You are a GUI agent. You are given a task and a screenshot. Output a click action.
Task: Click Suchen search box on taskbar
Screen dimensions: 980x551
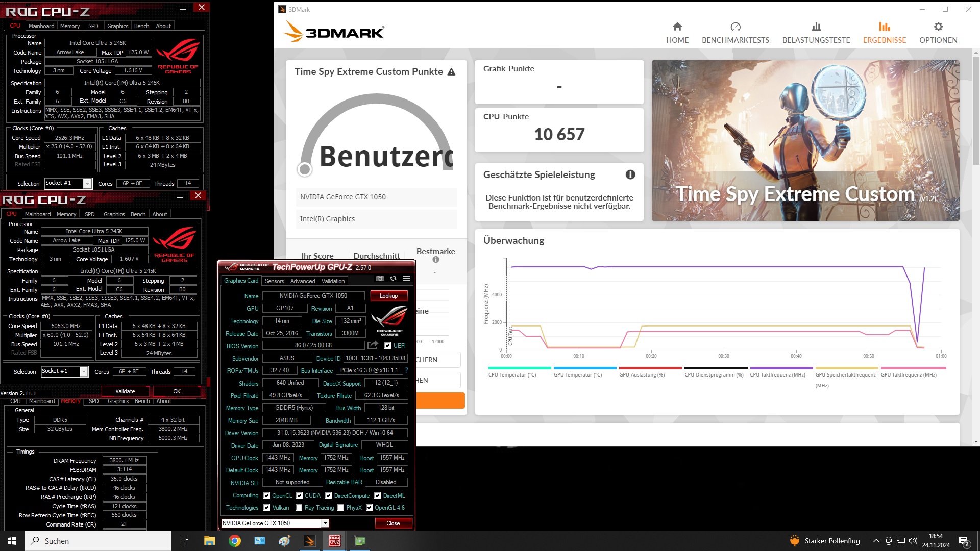98,541
